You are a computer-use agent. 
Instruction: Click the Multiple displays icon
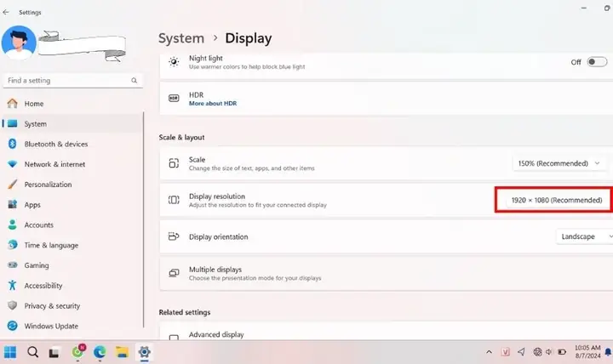[x=174, y=273]
